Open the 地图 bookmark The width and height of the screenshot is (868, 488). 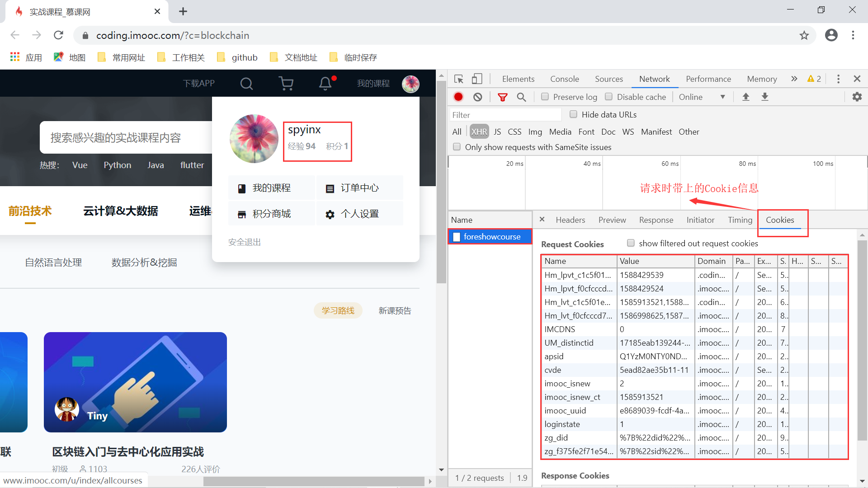(x=70, y=57)
